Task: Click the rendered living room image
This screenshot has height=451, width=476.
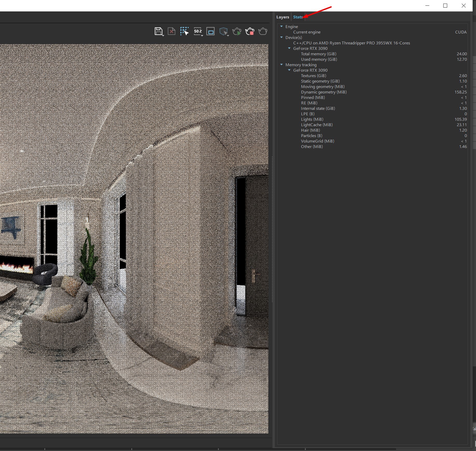Action: 134,239
